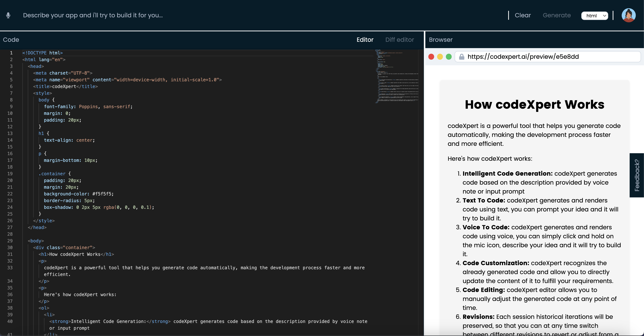Click the 'Code' panel title
Screen dimensions: 644x336
point(11,40)
